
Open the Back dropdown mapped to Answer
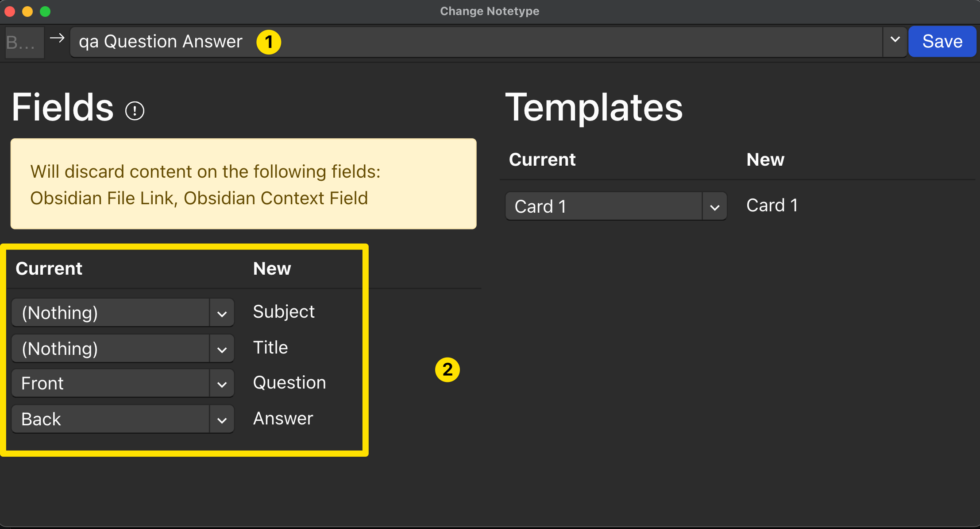click(x=221, y=419)
